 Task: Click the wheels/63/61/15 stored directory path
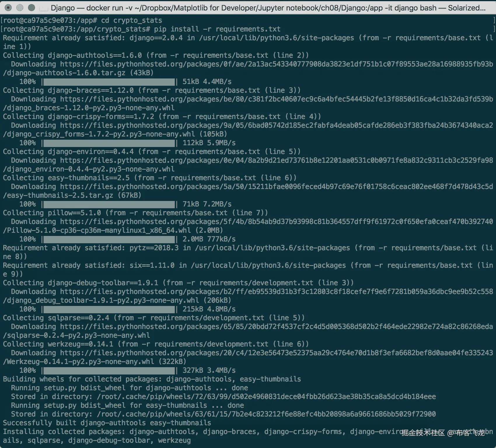pos(266,414)
